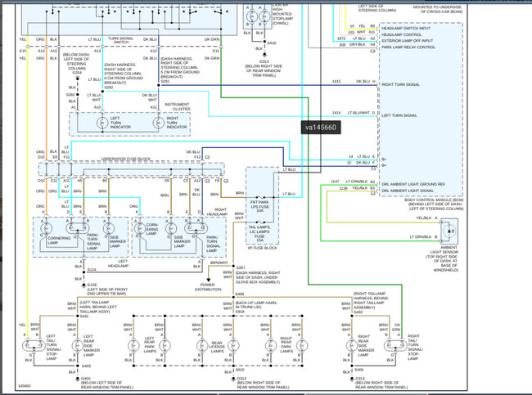Select the UNDERHOOD FUSE BLOCK label

pos(126,159)
